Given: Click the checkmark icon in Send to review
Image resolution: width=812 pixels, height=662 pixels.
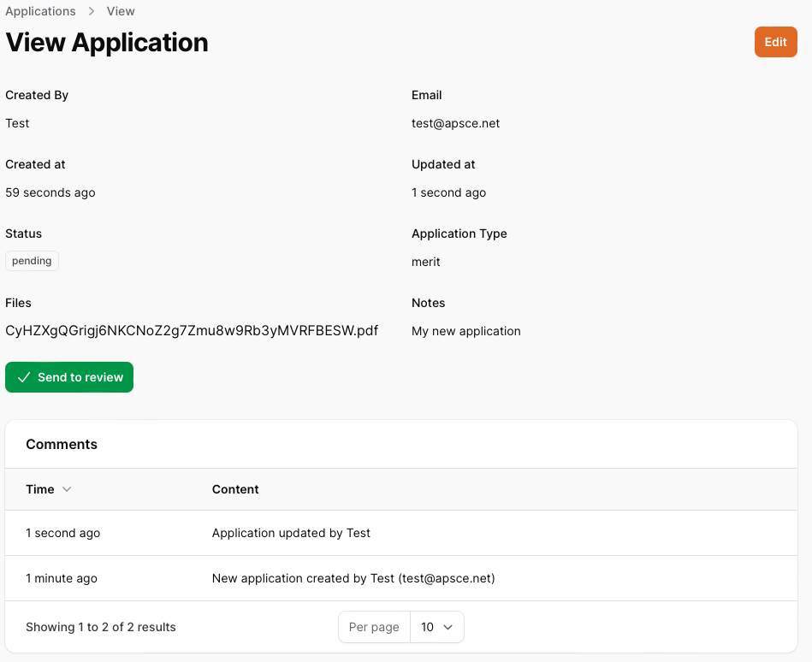Looking at the screenshot, I should (x=25, y=376).
